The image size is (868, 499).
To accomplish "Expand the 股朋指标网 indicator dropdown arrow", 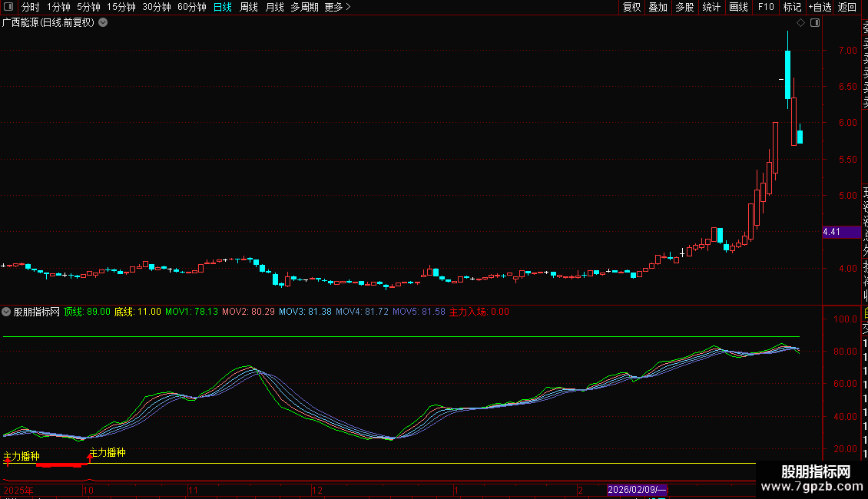I will click(x=6, y=312).
